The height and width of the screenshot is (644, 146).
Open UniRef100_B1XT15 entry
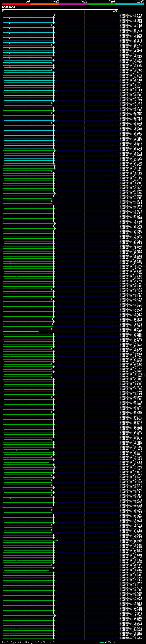pos(131,251)
